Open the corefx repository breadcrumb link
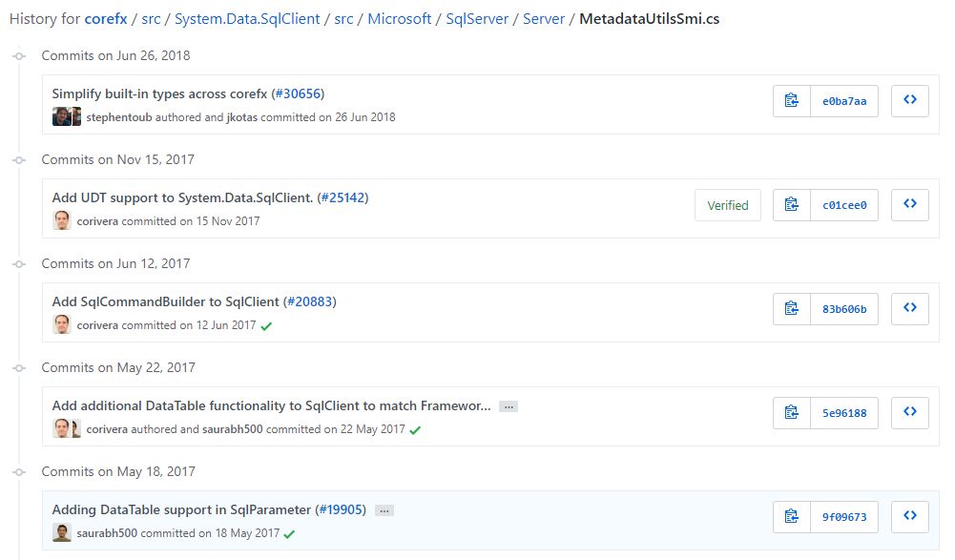 [x=106, y=19]
